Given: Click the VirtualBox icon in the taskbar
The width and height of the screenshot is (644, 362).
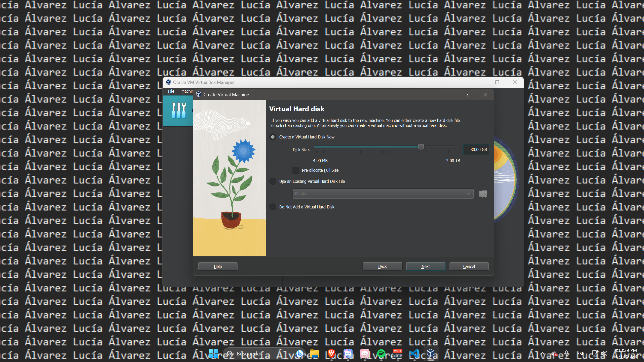Looking at the screenshot, I should tap(431, 354).
